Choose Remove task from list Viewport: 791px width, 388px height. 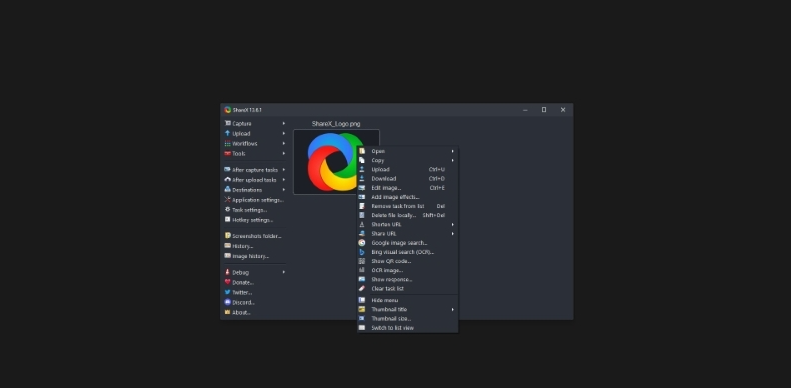pos(407,206)
